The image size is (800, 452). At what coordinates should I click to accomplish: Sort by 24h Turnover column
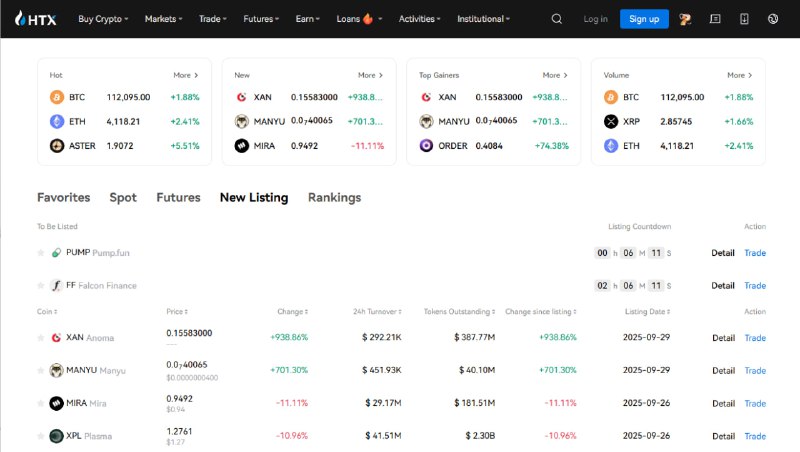(378, 312)
